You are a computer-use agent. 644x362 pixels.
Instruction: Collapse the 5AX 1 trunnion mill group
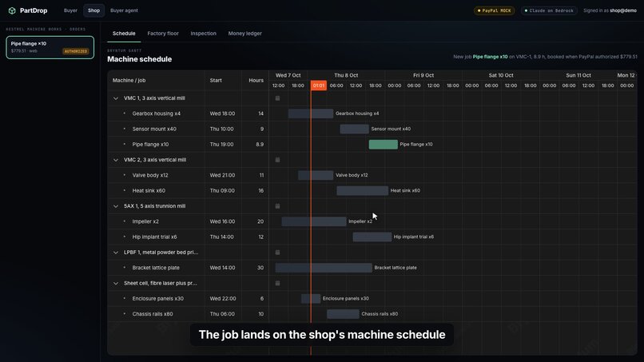click(x=116, y=206)
